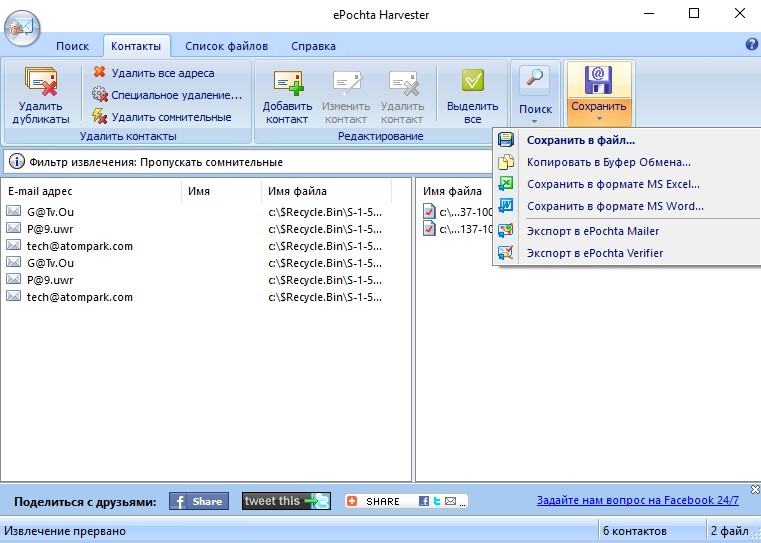Image resolution: width=761 pixels, height=543 pixels.
Task: Sort contacts by Имя файла column header
Action: [x=326, y=191]
